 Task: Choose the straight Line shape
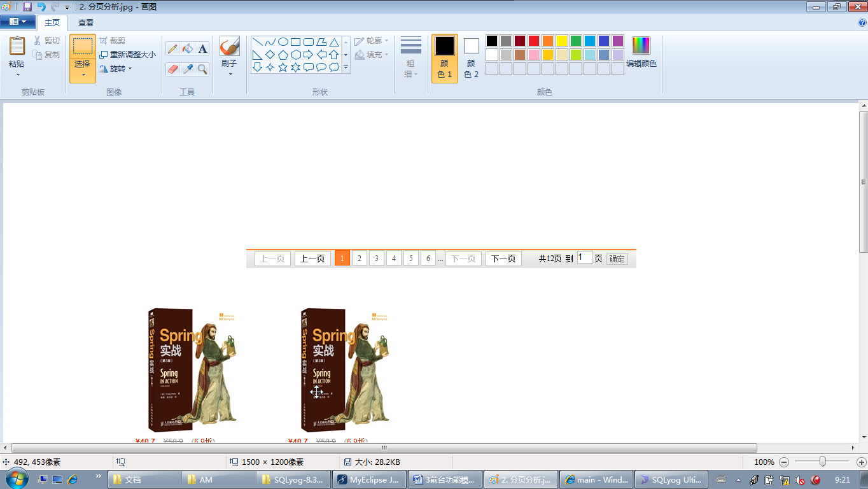pyautogui.click(x=258, y=42)
